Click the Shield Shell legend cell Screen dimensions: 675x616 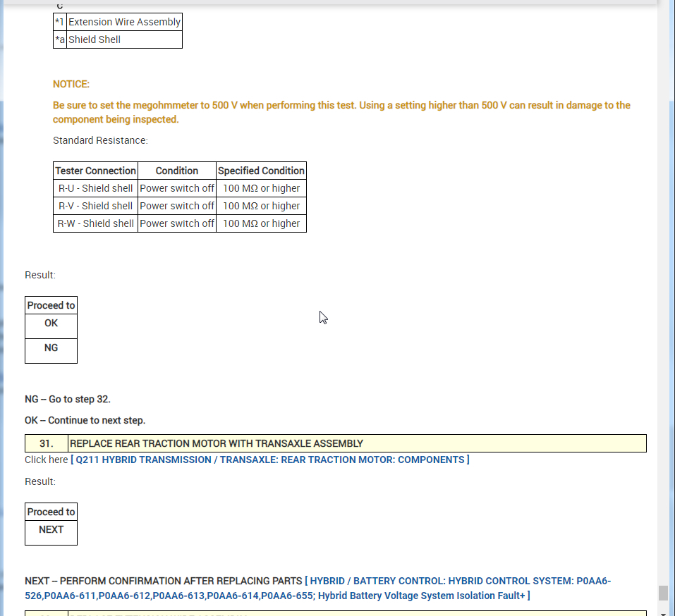pyautogui.click(x=124, y=39)
